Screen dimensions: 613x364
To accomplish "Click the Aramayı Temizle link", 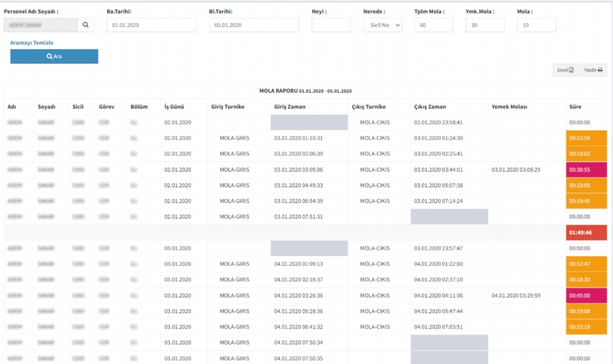I will [31, 43].
